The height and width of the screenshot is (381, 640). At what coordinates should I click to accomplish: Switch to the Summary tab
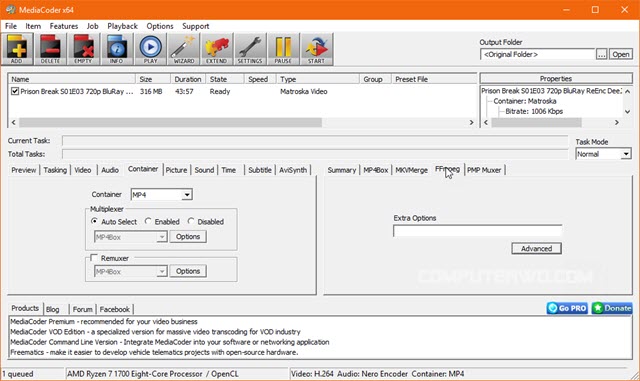tap(342, 170)
